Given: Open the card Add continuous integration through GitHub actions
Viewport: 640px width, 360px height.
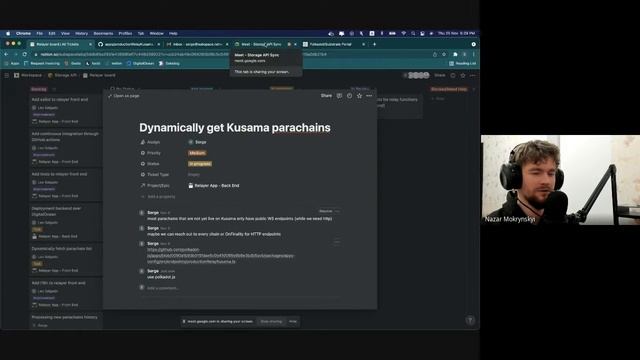Looking at the screenshot, I should click(65, 148).
